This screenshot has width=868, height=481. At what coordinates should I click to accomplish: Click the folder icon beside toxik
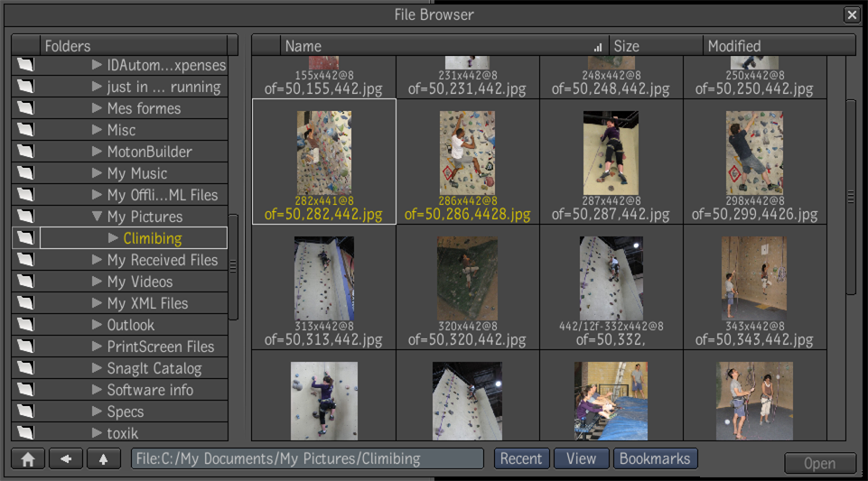tap(25, 432)
